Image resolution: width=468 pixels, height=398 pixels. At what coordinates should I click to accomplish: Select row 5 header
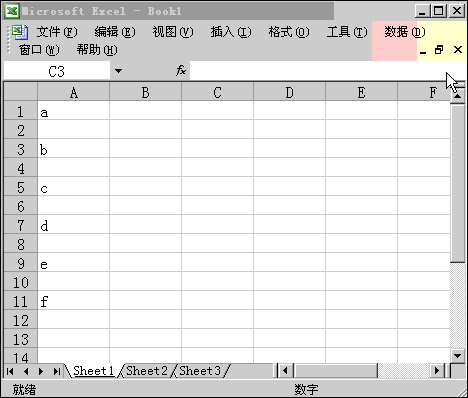tap(21, 187)
